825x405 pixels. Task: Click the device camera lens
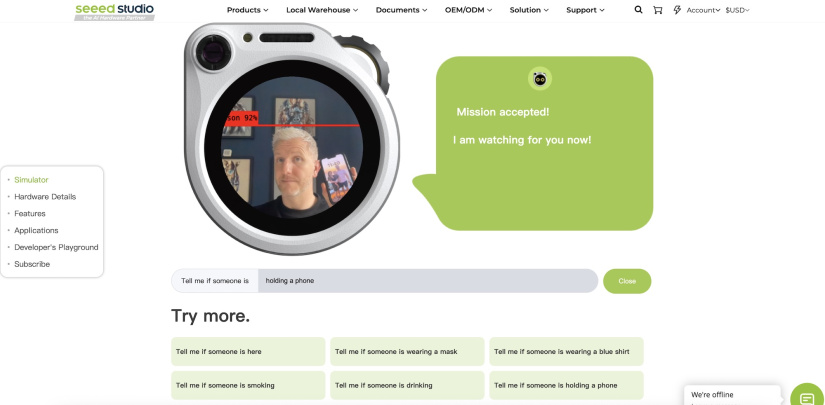point(213,52)
